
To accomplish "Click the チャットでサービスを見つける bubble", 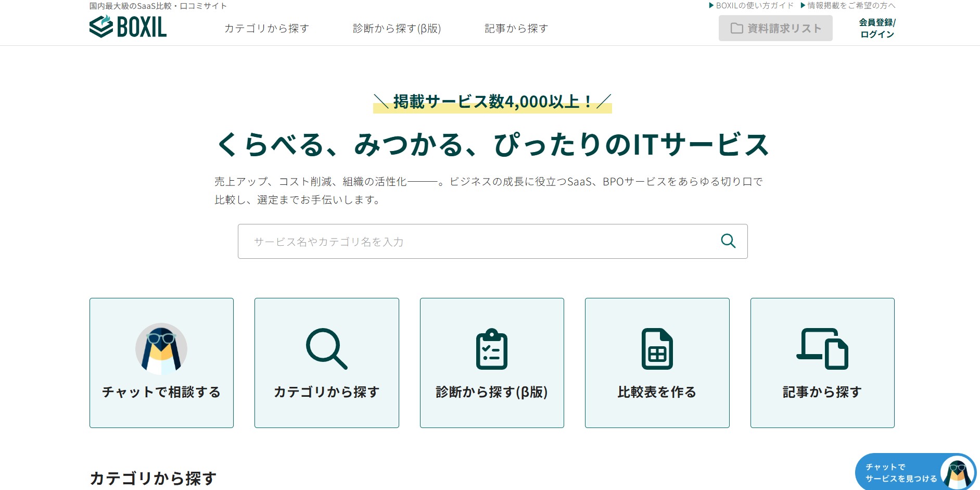I will click(900, 473).
